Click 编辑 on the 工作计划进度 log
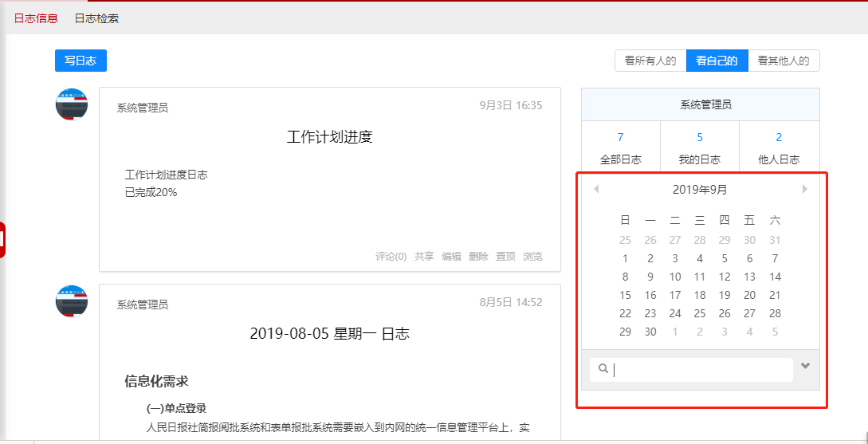Viewport: 868px width, 444px height. pyautogui.click(x=451, y=257)
